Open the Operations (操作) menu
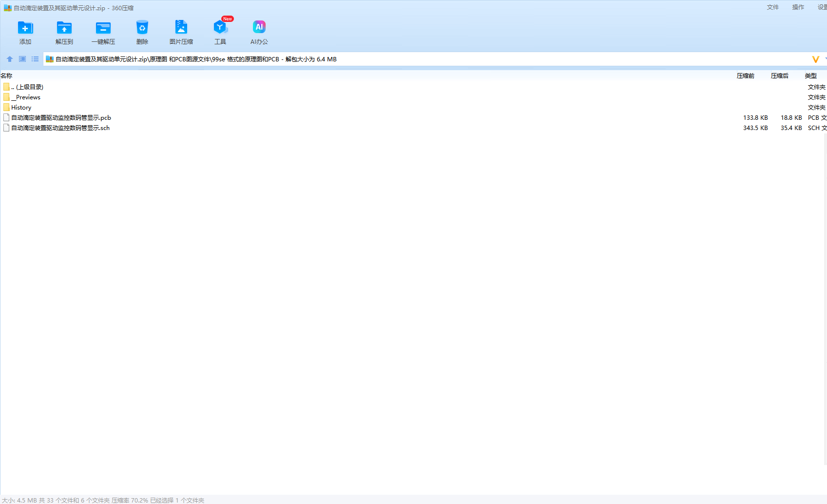This screenshot has width=827, height=504. 798,7
